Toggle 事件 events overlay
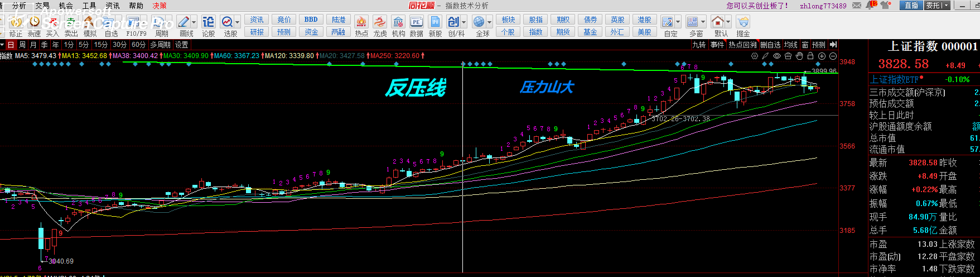980x277 pixels. [x=717, y=45]
